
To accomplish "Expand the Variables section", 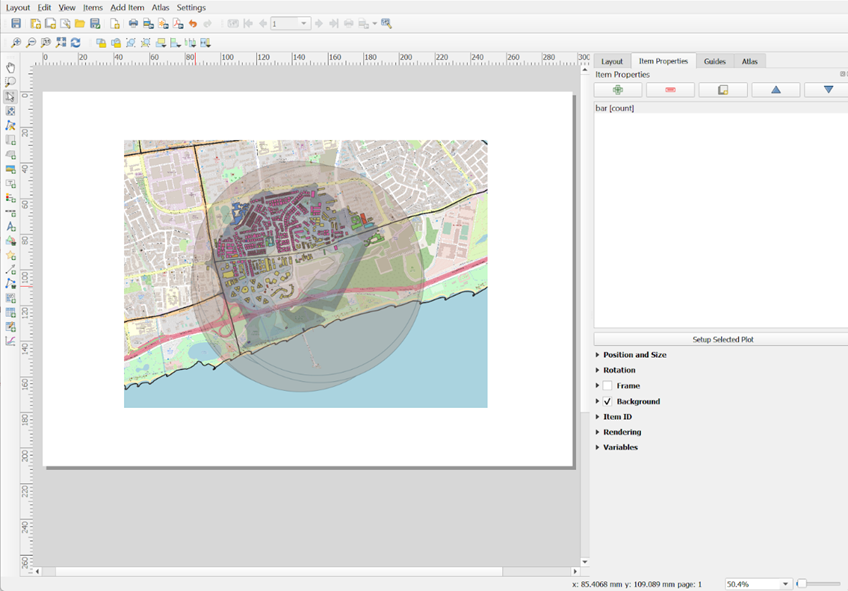I will coord(620,447).
